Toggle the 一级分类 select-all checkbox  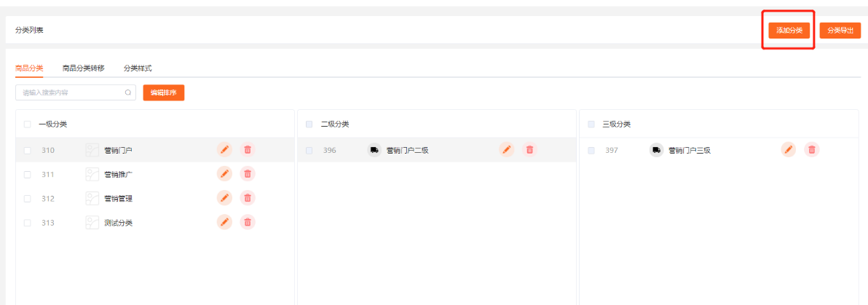[x=27, y=124]
